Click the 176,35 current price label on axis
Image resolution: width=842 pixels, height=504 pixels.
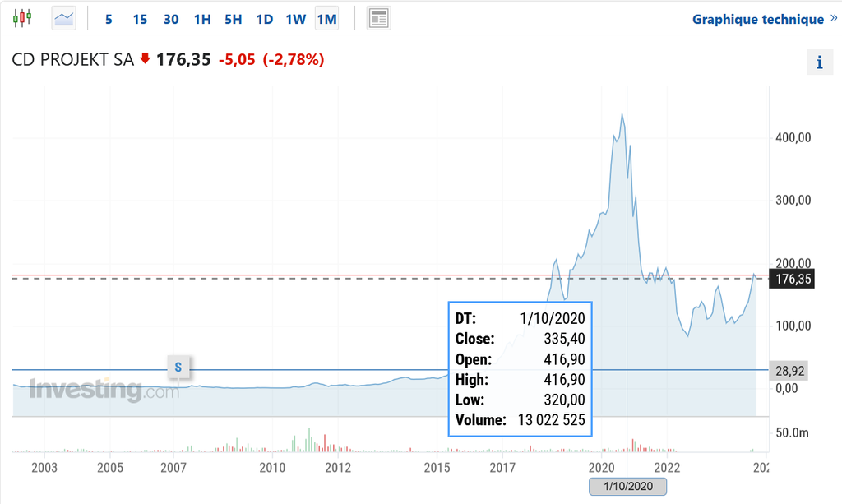click(x=793, y=280)
